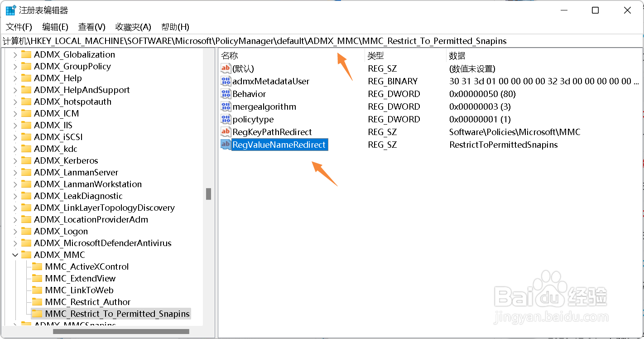
Task: Open the 收藏夹 menu
Action: pyautogui.click(x=132, y=27)
